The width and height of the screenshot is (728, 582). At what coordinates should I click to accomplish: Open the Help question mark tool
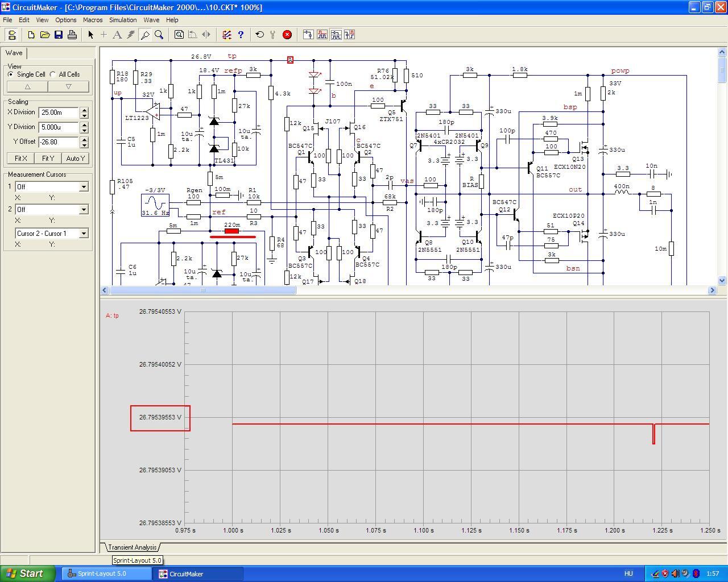pyautogui.click(x=241, y=35)
